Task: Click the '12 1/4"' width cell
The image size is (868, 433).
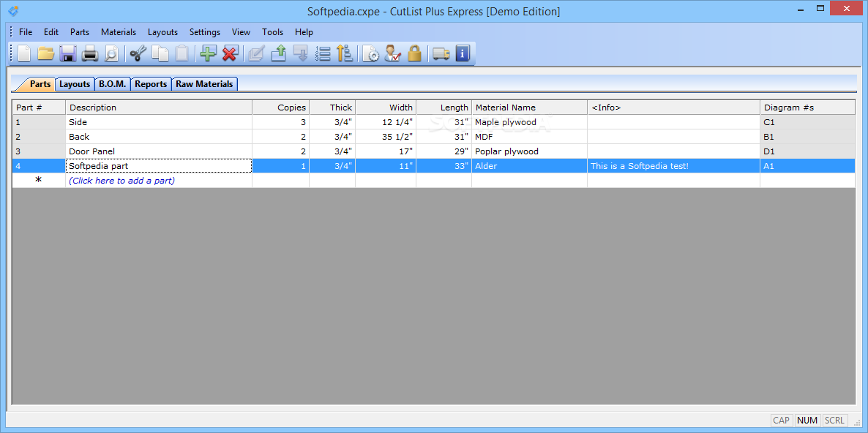Action: point(385,122)
